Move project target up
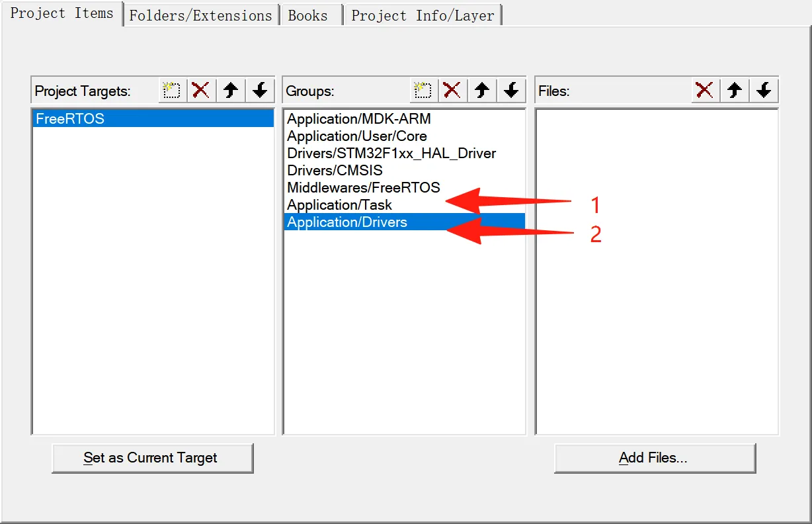 click(x=231, y=91)
